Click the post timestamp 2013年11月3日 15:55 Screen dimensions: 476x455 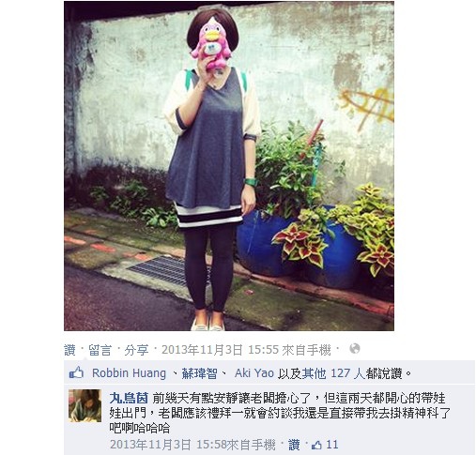pyautogui.click(x=220, y=350)
